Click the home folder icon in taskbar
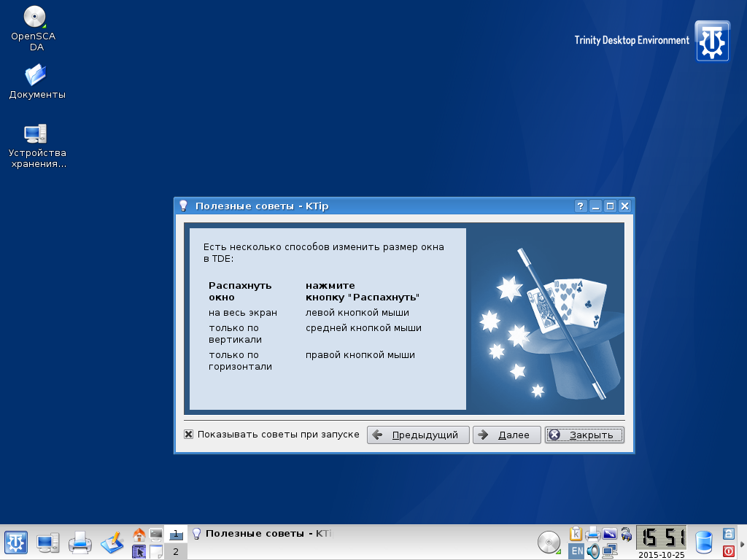The width and height of the screenshot is (747, 560). click(x=139, y=534)
